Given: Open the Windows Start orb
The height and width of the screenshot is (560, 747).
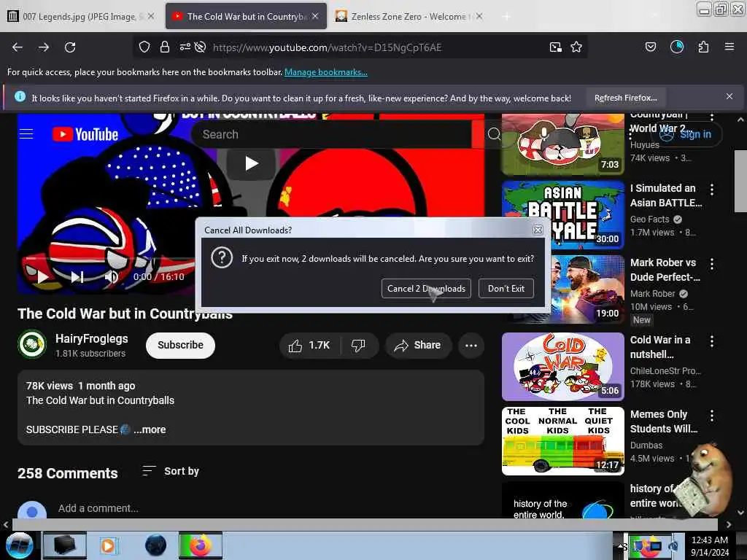Looking at the screenshot, I should [20, 545].
